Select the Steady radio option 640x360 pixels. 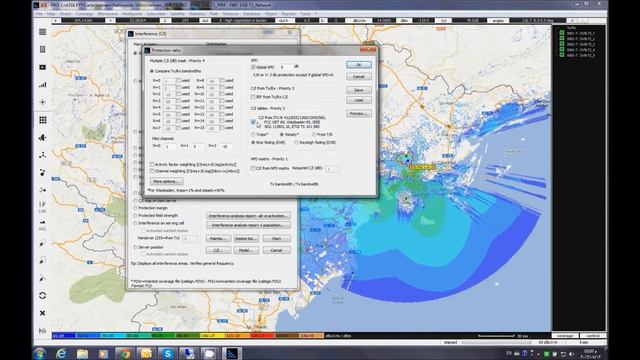pyautogui.click(x=282, y=134)
